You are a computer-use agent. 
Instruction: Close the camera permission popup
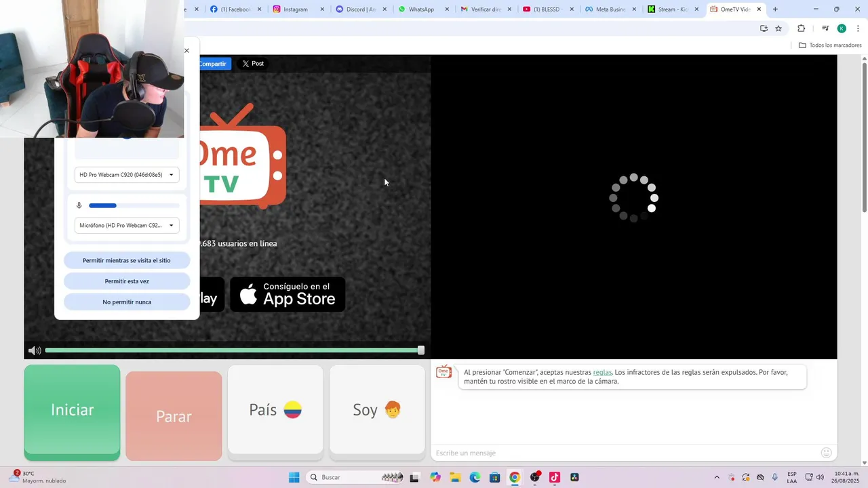[186, 51]
